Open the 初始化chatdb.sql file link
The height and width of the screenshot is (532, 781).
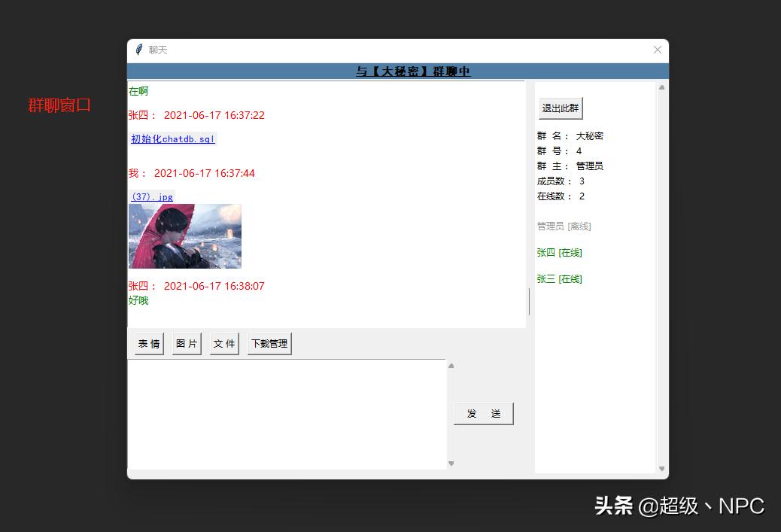tap(172, 139)
